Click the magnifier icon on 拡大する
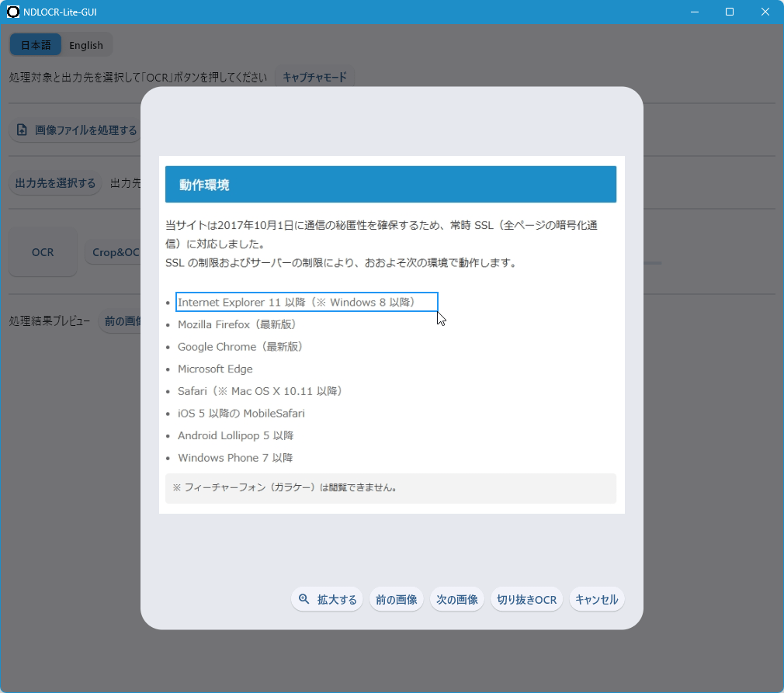The width and height of the screenshot is (784, 693). (304, 599)
